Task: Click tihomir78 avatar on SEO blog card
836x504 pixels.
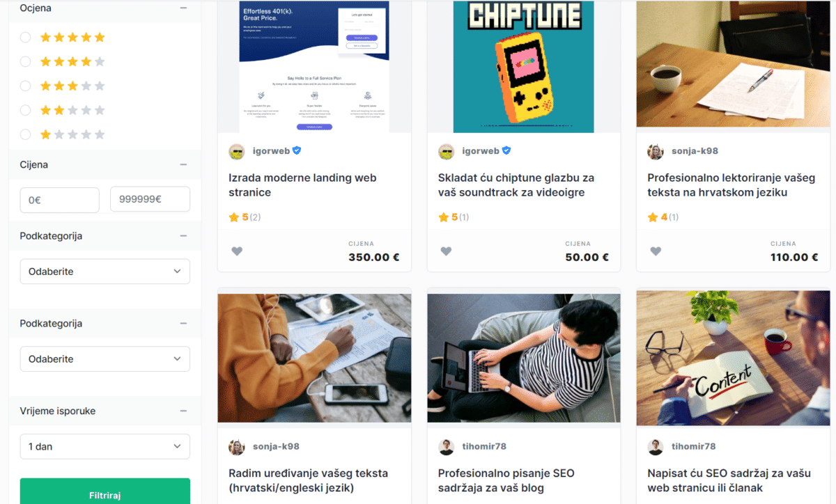Action: [x=446, y=446]
